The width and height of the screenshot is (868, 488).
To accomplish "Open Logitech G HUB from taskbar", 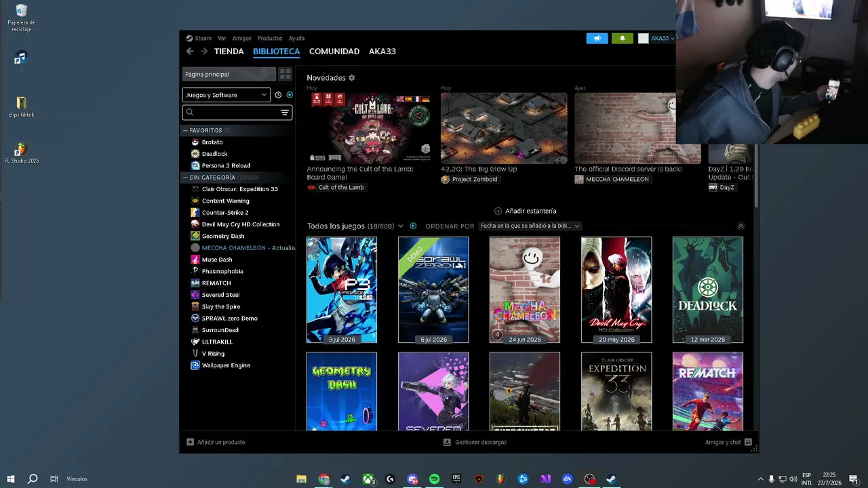I will pyautogui.click(x=390, y=479).
